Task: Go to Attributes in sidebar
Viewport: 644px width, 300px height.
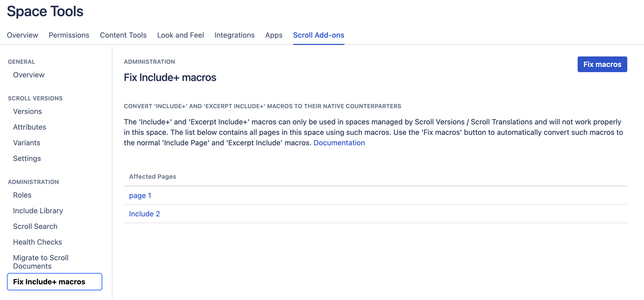Action: (x=30, y=127)
